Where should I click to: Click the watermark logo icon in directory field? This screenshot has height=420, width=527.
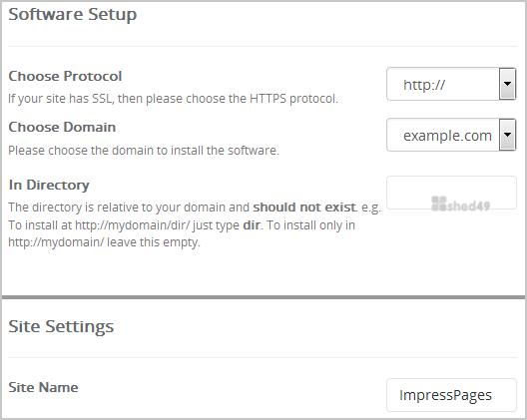[x=439, y=204]
